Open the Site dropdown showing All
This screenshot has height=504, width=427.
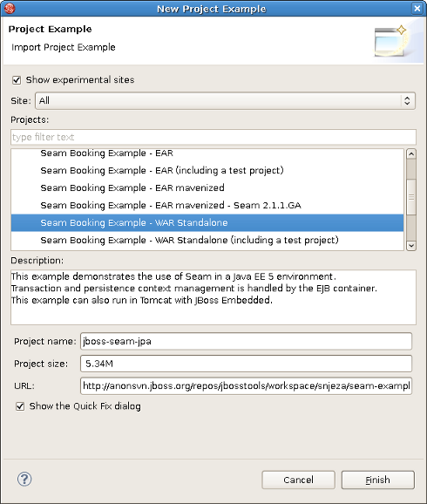tap(225, 101)
